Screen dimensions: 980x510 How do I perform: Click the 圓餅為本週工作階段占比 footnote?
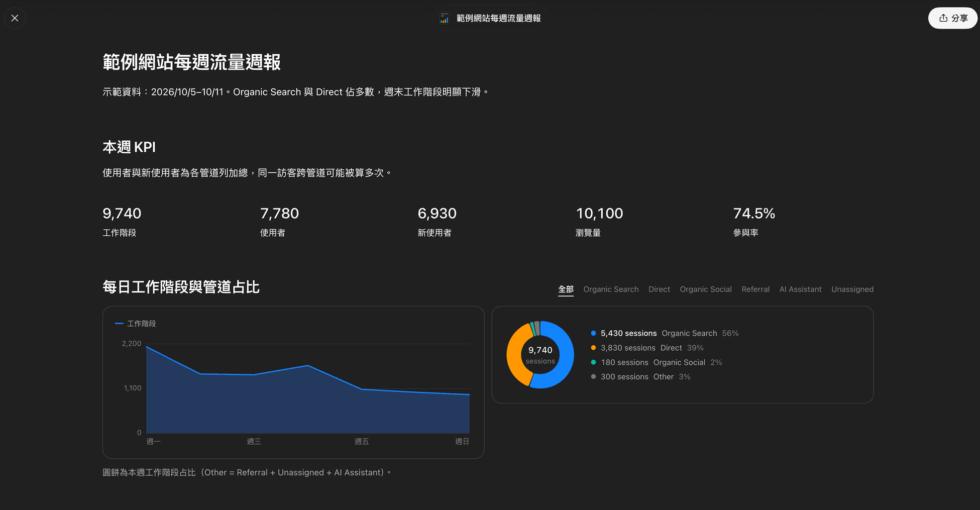click(247, 473)
